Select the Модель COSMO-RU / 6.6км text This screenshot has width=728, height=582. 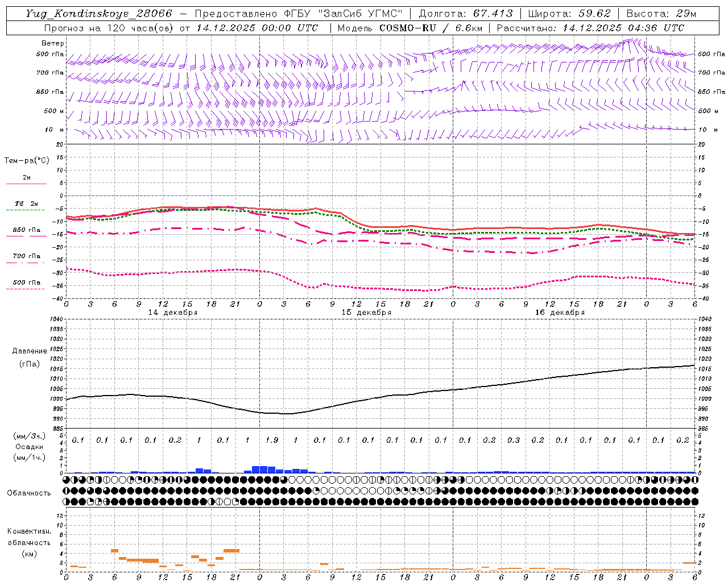(410, 28)
